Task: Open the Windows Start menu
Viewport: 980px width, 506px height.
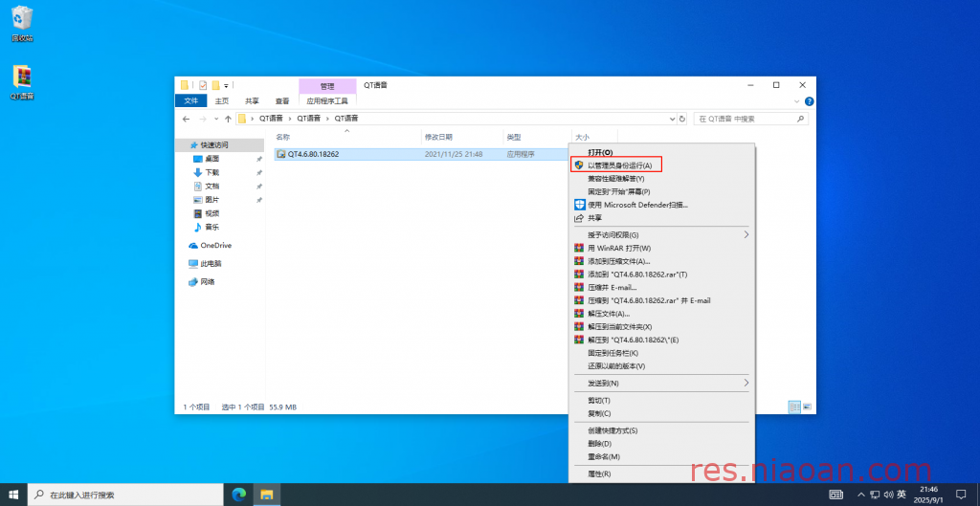Action: tap(13, 495)
